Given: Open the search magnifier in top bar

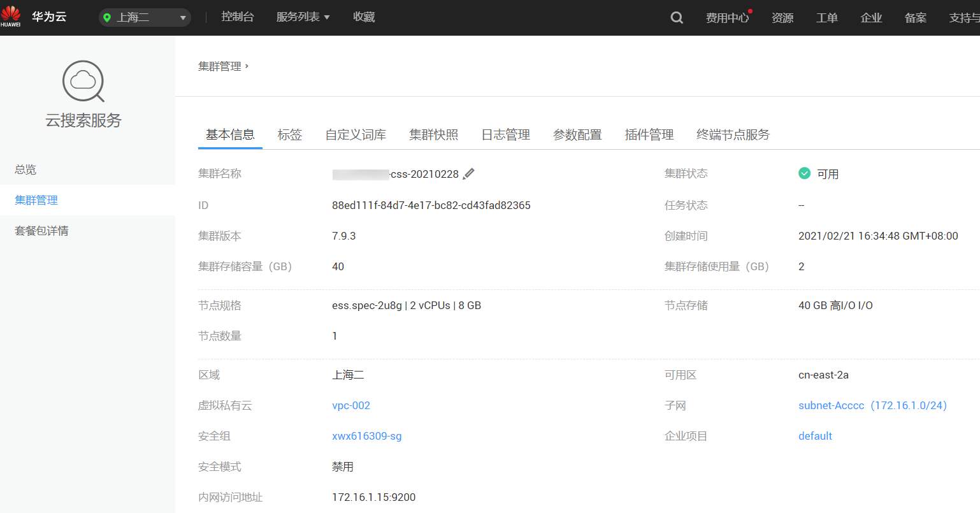Looking at the screenshot, I should point(677,18).
